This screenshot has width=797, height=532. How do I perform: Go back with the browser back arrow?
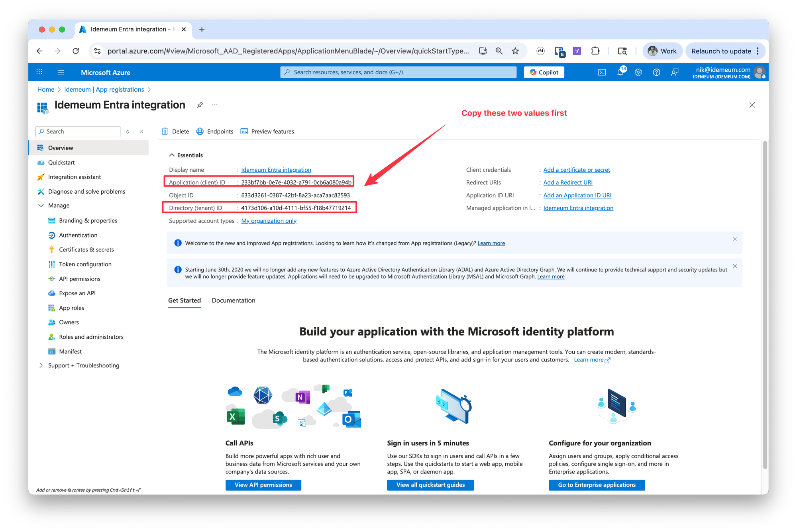click(x=39, y=51)
